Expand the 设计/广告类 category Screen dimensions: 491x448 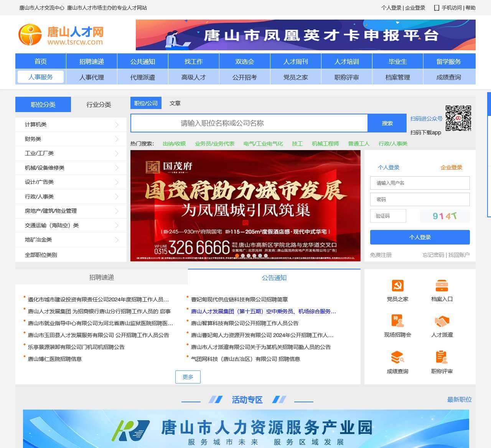(x=71, y=182)
